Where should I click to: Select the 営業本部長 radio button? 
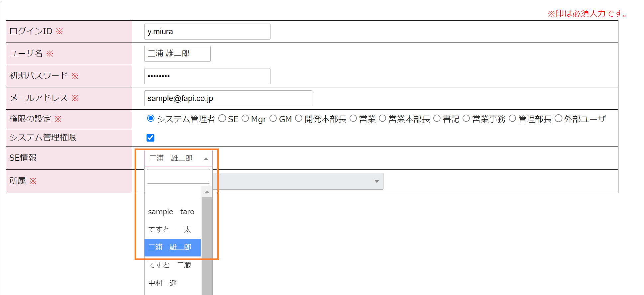(382, 119)
